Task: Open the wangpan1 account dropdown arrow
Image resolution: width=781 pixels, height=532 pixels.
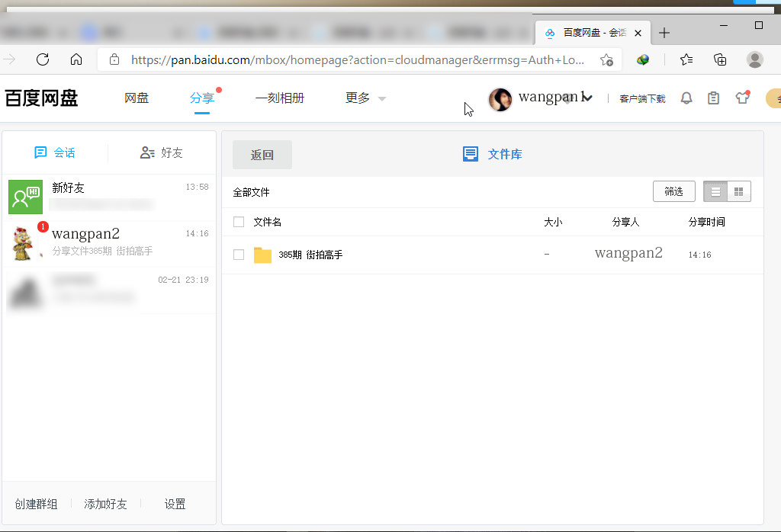Action: click(586, 98)
